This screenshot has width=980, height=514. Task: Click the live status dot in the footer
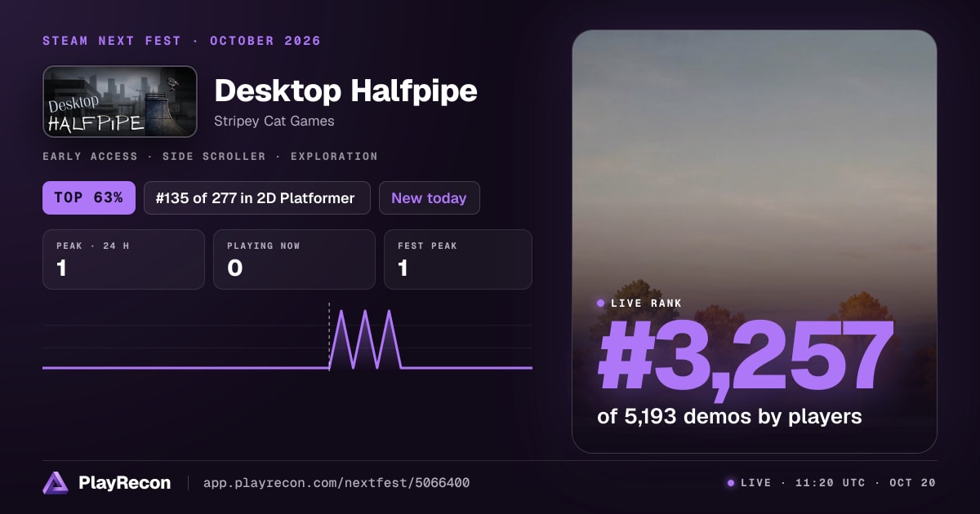(x=731, y=483)
